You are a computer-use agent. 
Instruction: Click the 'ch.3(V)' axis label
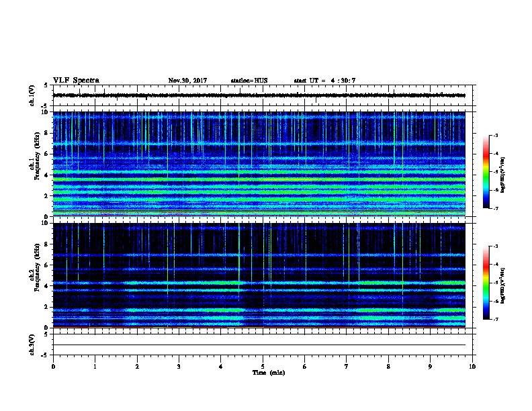coord(32,345)
